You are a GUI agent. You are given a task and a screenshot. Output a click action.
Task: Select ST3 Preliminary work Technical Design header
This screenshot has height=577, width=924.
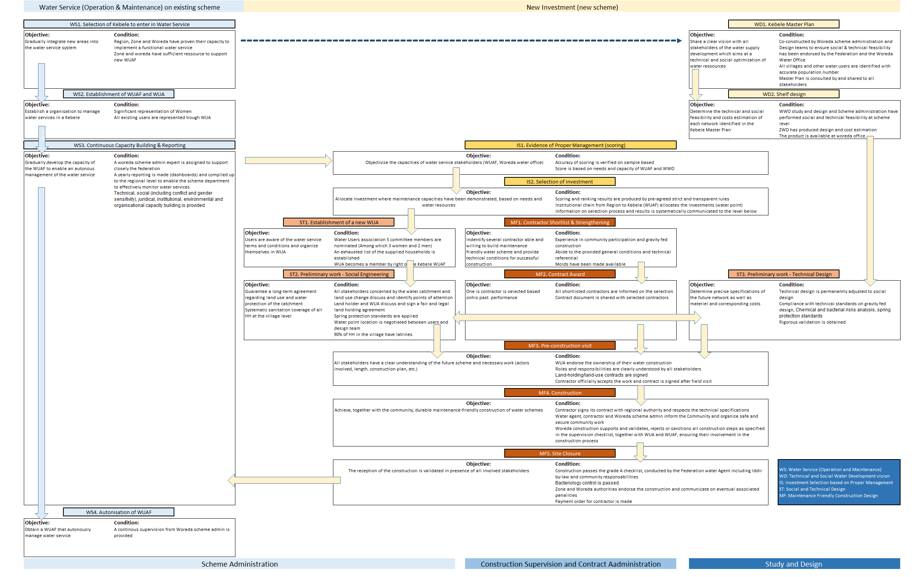pyautogui.click(x=783, y=274)
